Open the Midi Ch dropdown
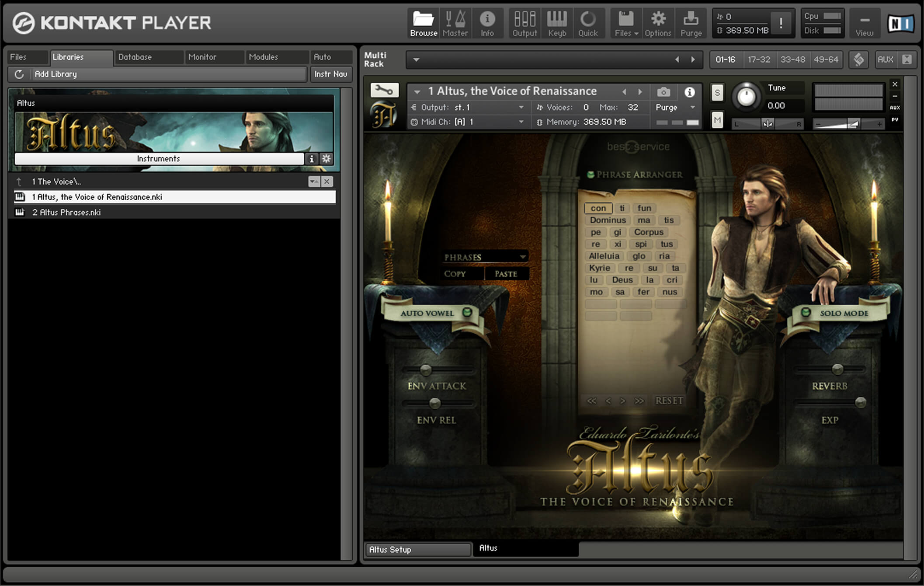The width and height of the screenshot is (924, 586). click(521, 122)
